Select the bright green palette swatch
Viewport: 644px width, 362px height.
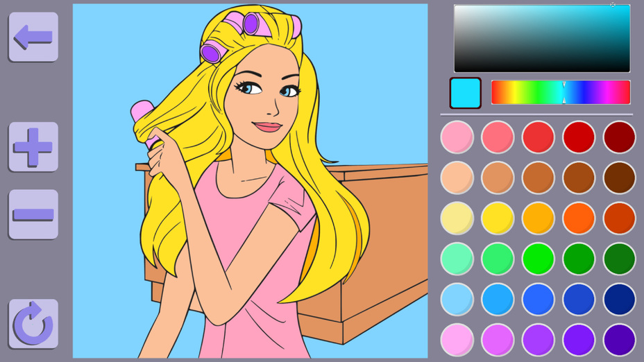[x=538, y=259]
